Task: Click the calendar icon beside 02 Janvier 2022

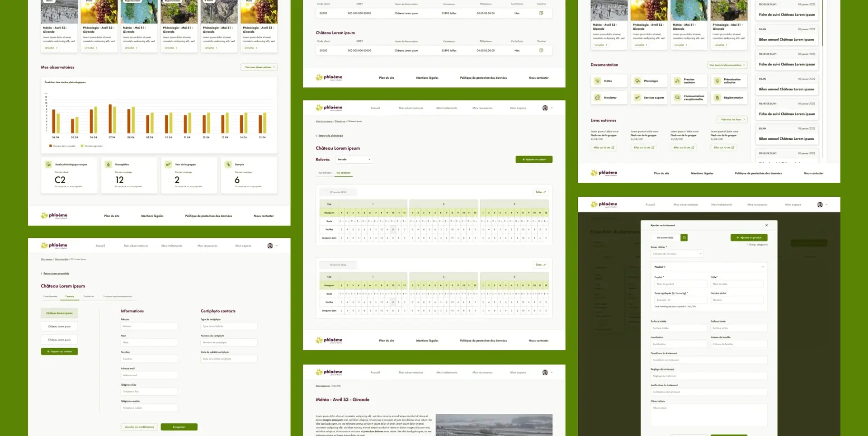Action: [x=684, y=237]
